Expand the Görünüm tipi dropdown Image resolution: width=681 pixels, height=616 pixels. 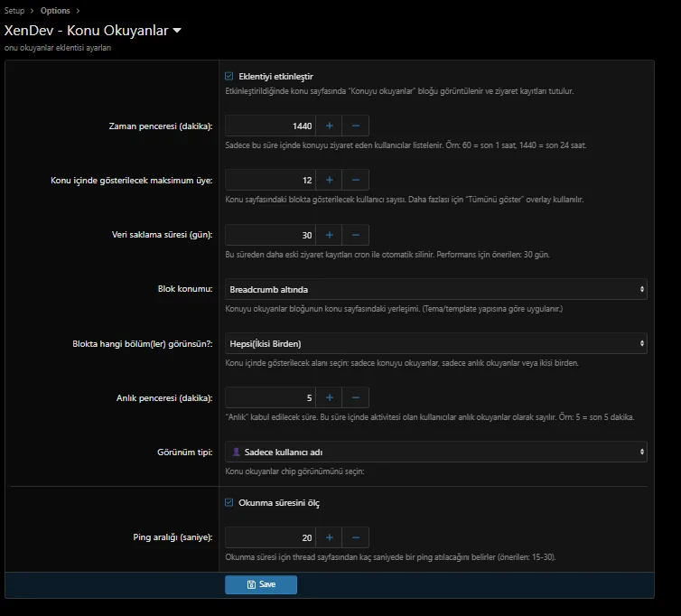tap(435, 452)
